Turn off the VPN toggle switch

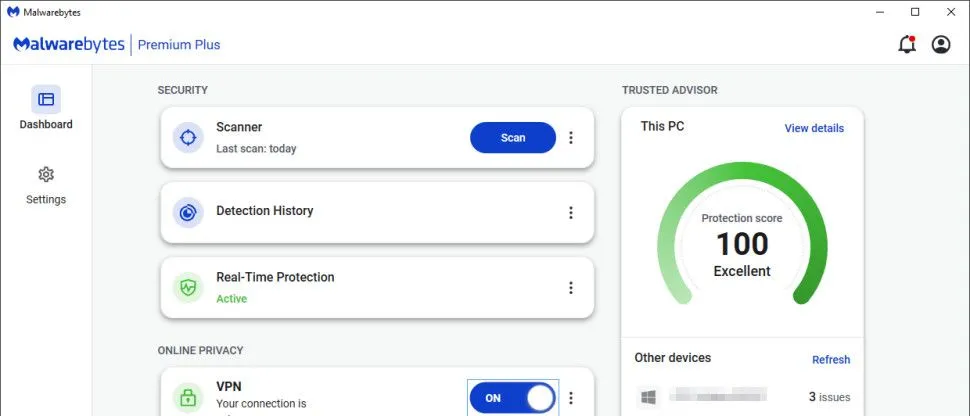pyautogui.click(x=512, y=398)
